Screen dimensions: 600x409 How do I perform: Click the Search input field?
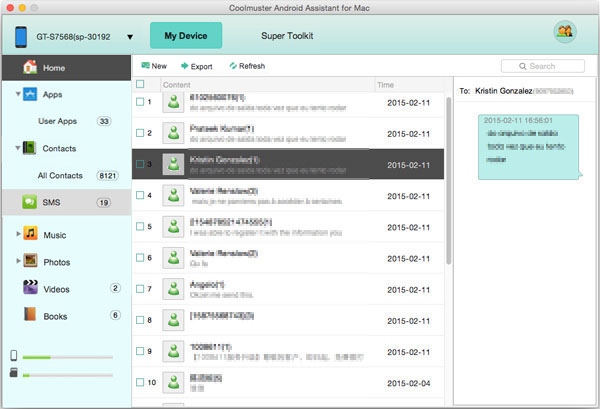point(543,66)
